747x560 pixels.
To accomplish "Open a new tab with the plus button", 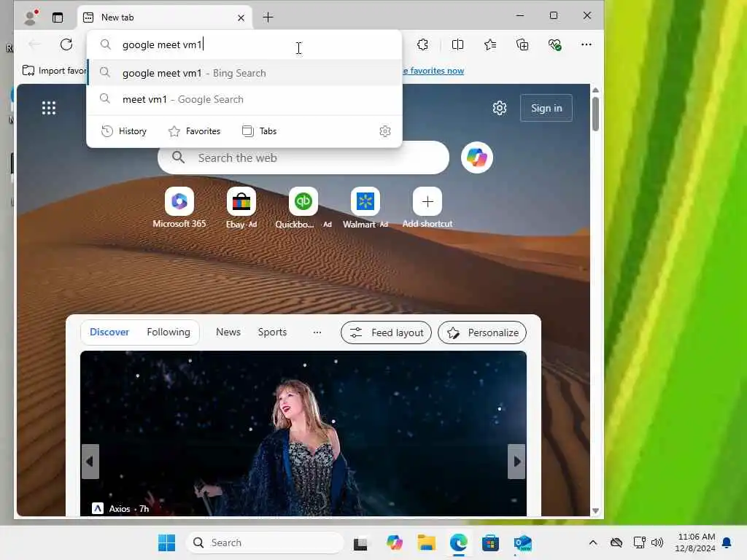I will (x=268, y=17).
